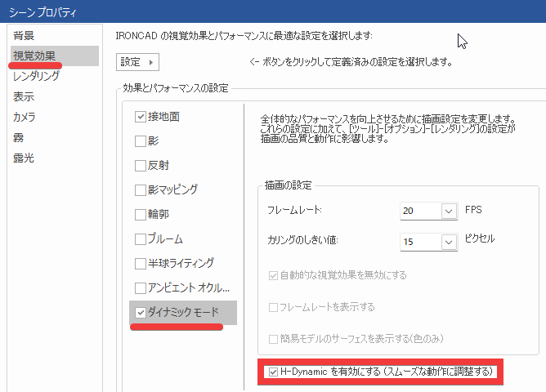Click the フレームレート value field showing 20

point(421,211)
